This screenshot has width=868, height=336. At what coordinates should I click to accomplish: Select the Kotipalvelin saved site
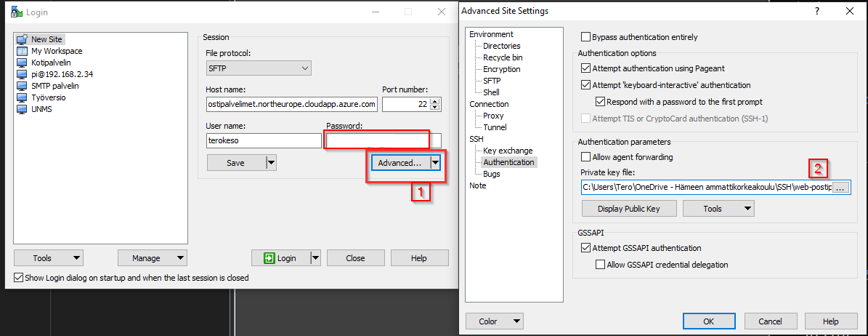[x=51, y=63]
